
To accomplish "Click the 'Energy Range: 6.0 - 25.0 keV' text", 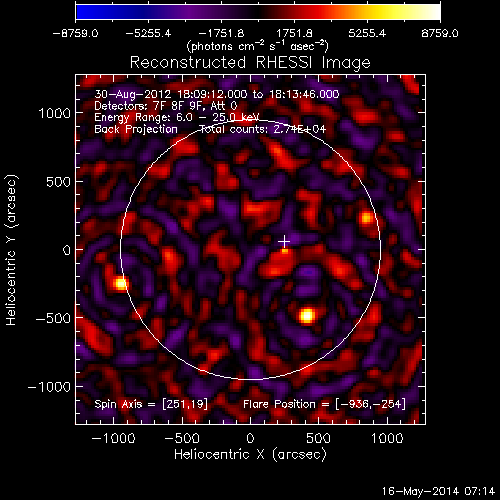I will (177, 118).
